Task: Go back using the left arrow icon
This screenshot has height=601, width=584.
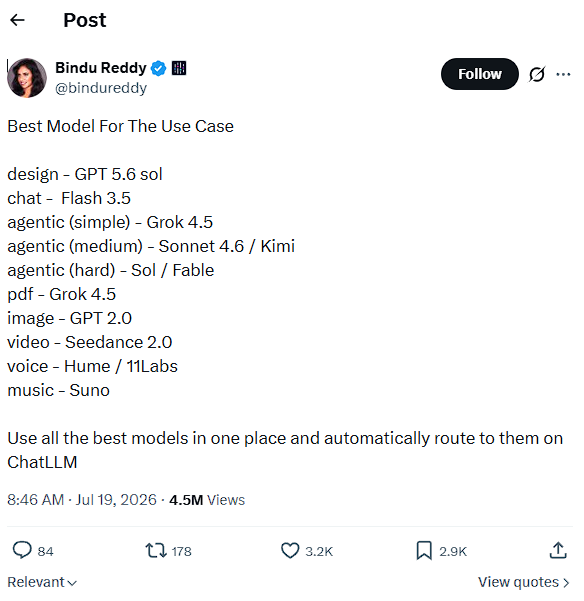Action: (x=17, y=20)
